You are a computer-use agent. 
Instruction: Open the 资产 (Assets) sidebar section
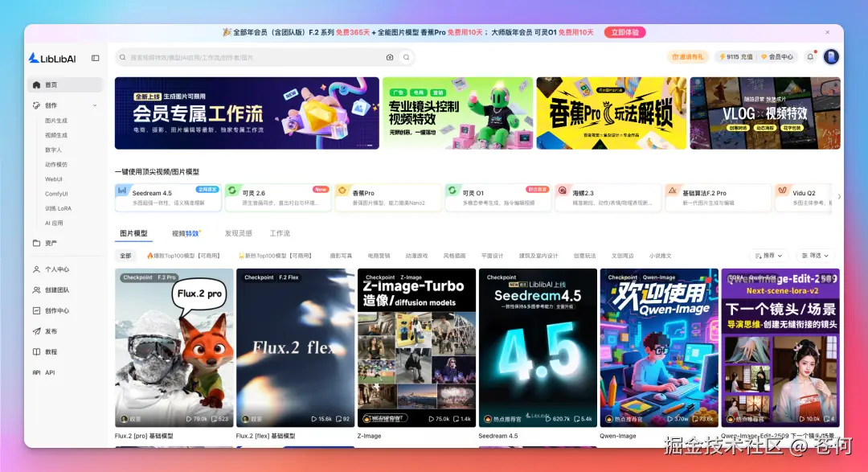pyautogui.click(x=46, y=244)
